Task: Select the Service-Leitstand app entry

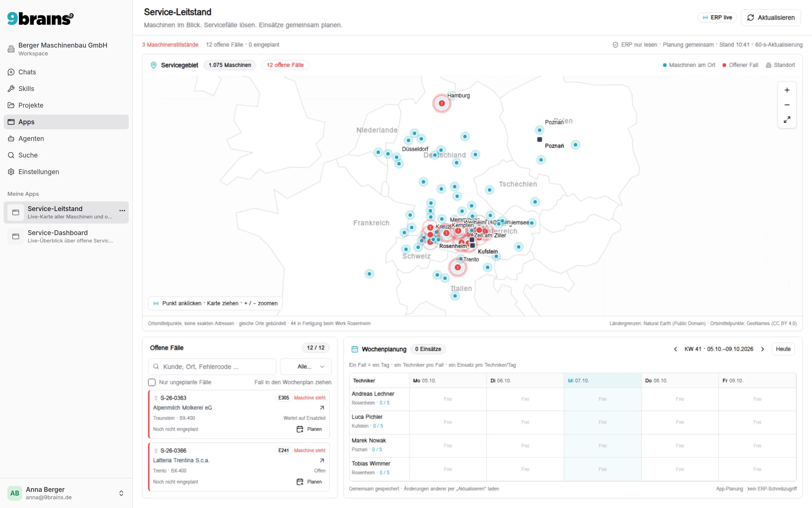Action: 66,212
